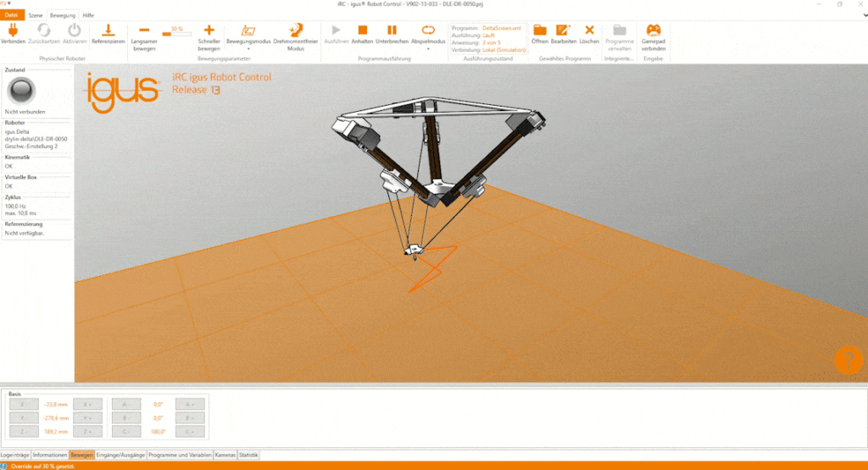Viewport: 868px width, 470px height.
Task: Click the plus icon for Schneller bewegen
Action: [x=209, y=30]
